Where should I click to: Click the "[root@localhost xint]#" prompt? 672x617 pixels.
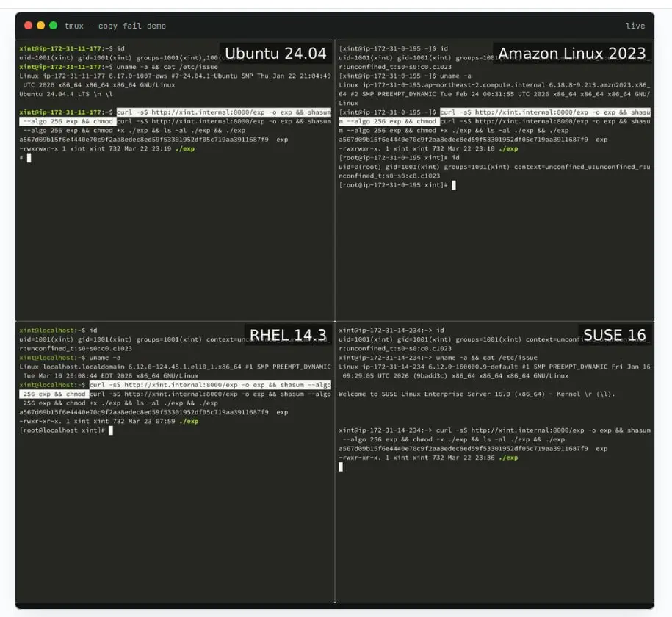coord(62,430)
